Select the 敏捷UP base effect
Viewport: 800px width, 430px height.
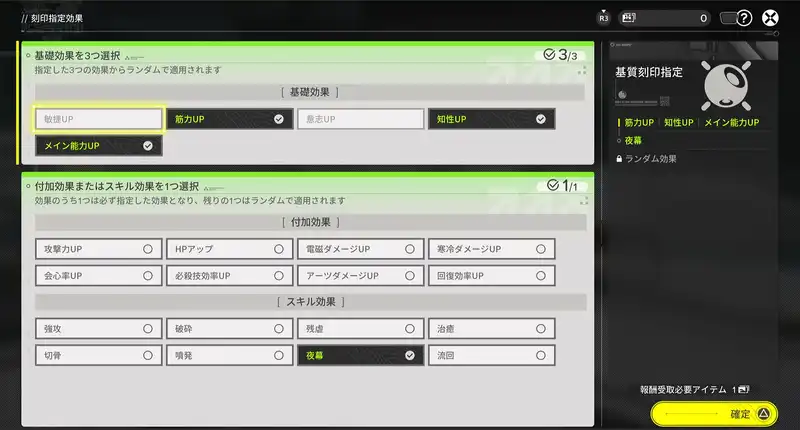(99, 119)
